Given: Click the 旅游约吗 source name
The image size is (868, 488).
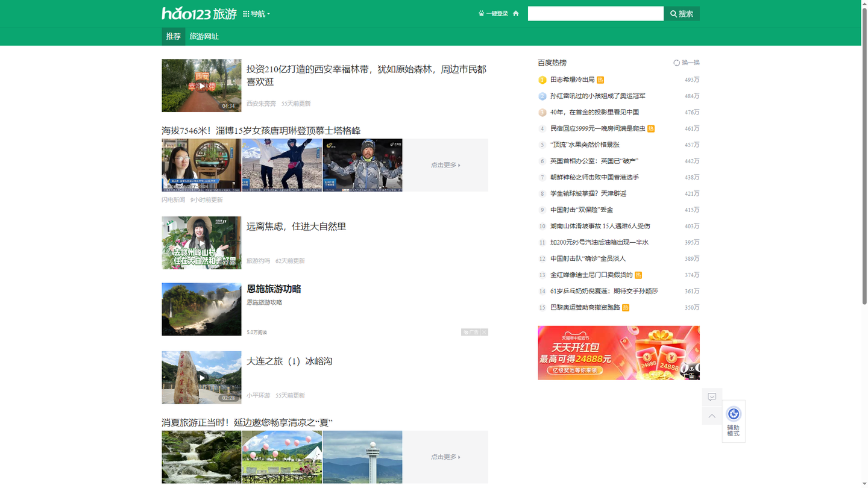Looking at the screenshot, I should [258, 261].
